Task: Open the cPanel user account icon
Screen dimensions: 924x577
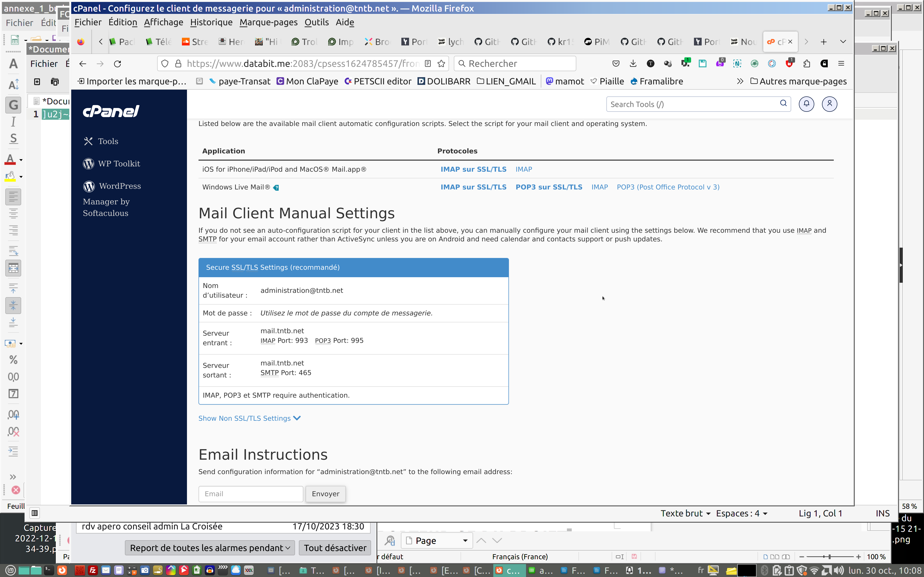Action: [x=829, y=104]
